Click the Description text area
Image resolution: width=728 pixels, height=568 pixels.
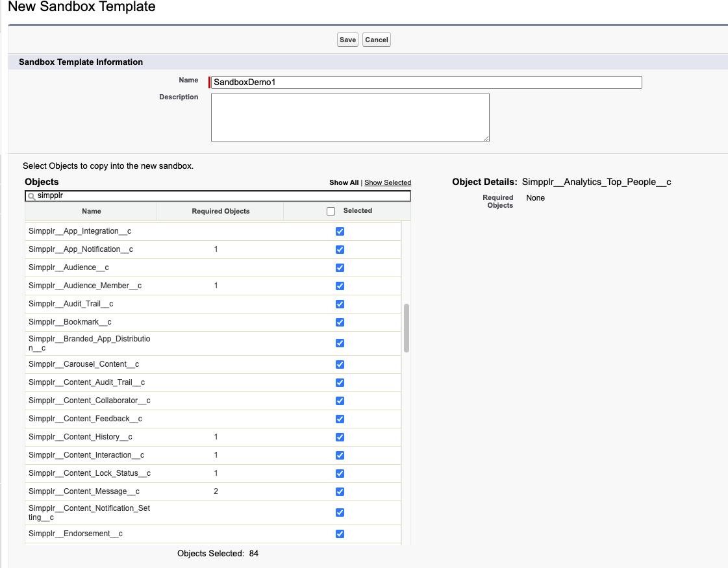[350, 117]
